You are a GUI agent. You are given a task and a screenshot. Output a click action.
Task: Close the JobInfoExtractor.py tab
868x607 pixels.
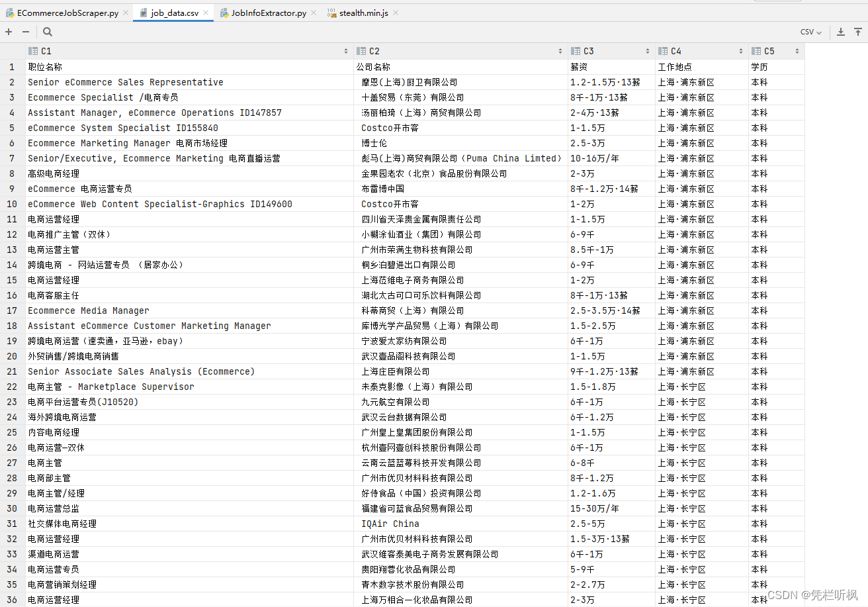pos(313,13)
